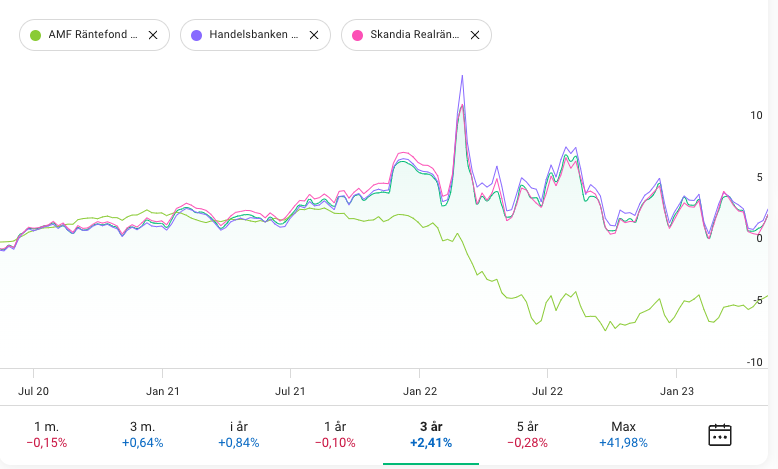
Task: Select the AMF Räntefond fund label
Action: pos(92,35)
